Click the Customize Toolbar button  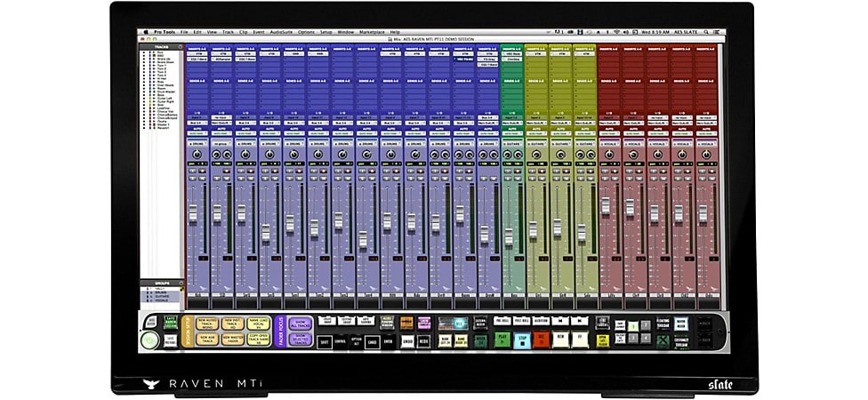(x=681, y=342)
